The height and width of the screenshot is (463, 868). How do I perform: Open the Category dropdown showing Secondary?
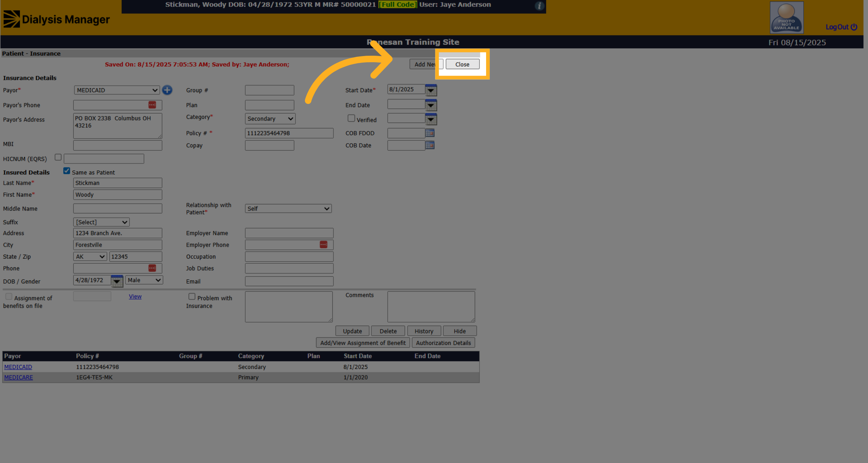(x=270, y=119)
